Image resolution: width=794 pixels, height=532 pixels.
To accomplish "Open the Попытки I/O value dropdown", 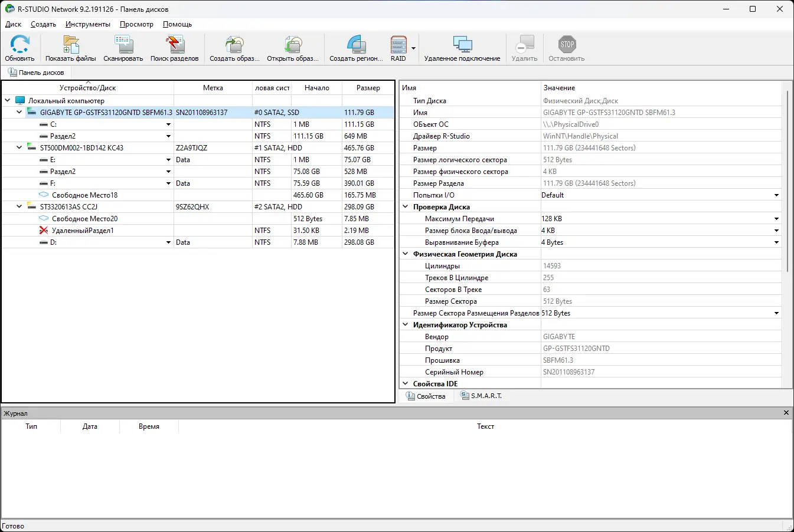I will point(777,195).
